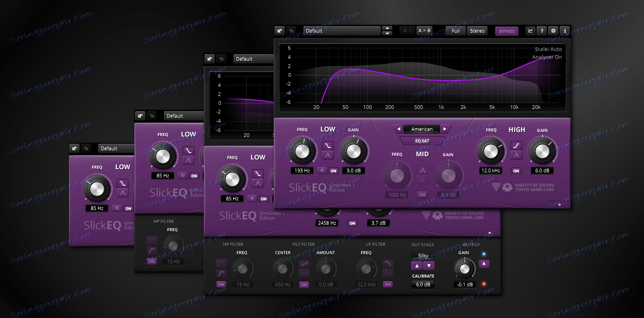The height and width of the screenshot is (318, 644).
Task: Select bell icon in third window LOW band
Action: pyautogui.click(x=188, y=160)
